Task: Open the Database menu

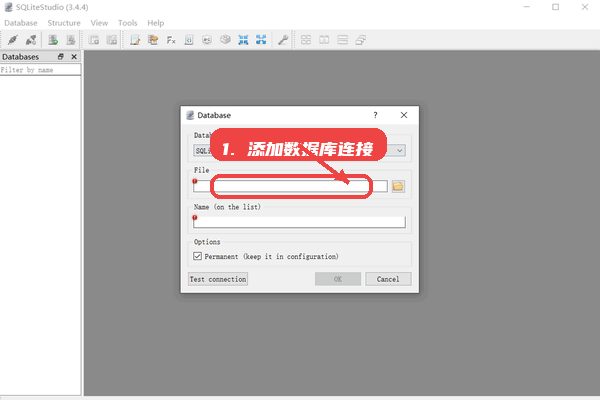Action: click(21, 23)
